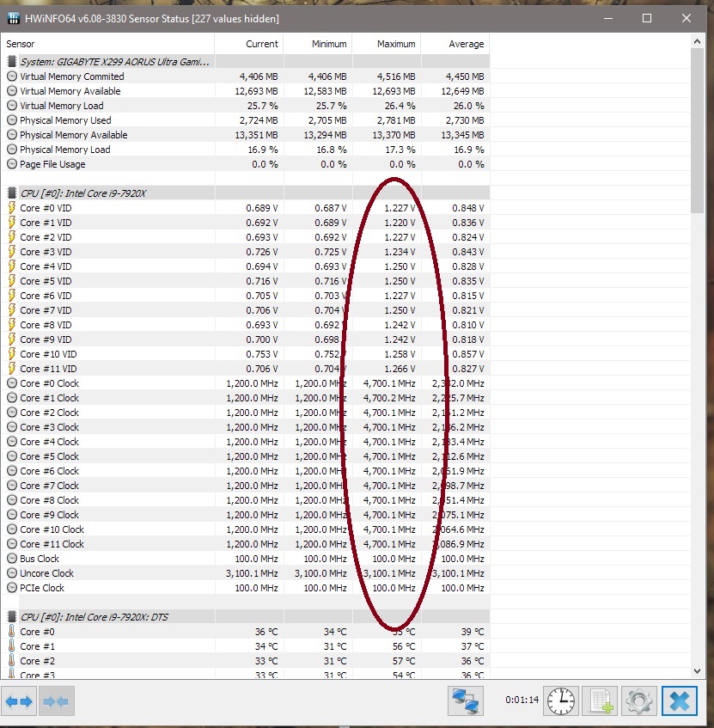Click the scrollbar down arrow
This screenshot has height=728, width=714.
(x=697, y=671)
